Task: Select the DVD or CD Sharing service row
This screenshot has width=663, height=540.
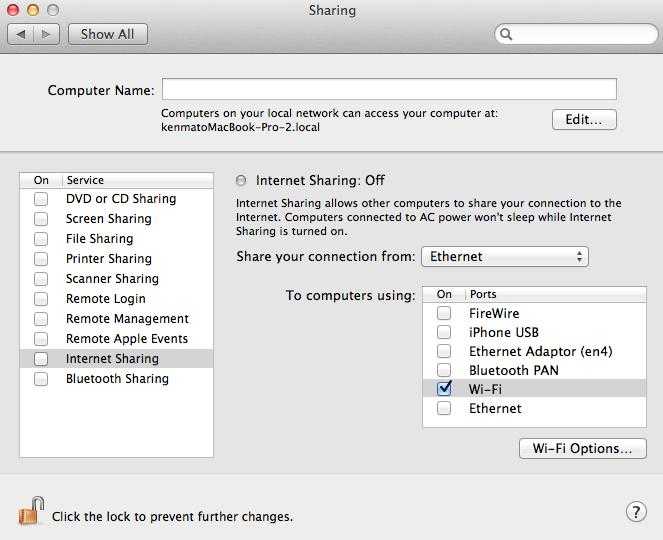Action: click(x=116, y=199)
